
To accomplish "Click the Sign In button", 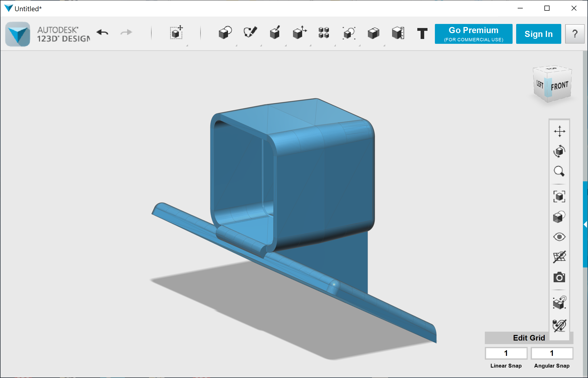I will pos(538,34).
